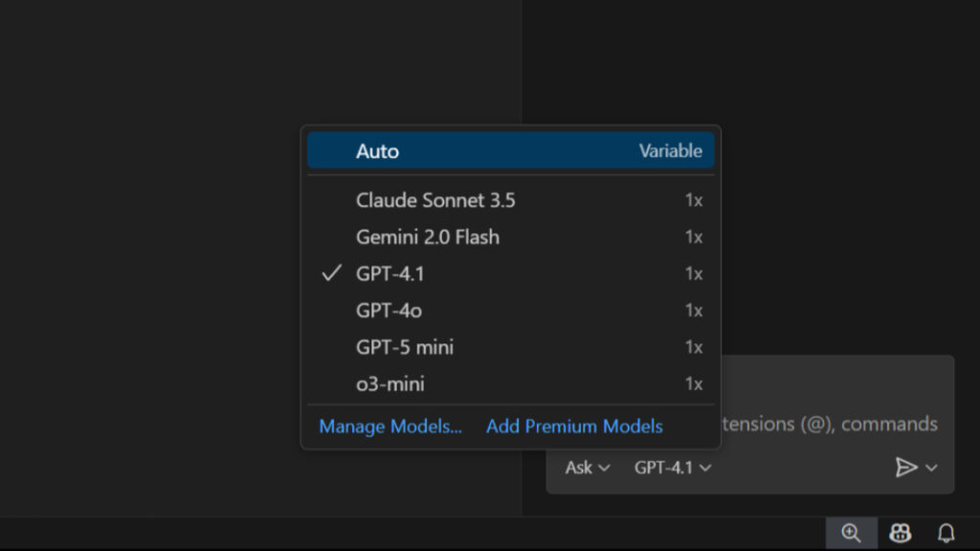Viewport: 980px width, 551px height.
Task: Select Gemini 2.0 Flash
Action: pos(428,237)
